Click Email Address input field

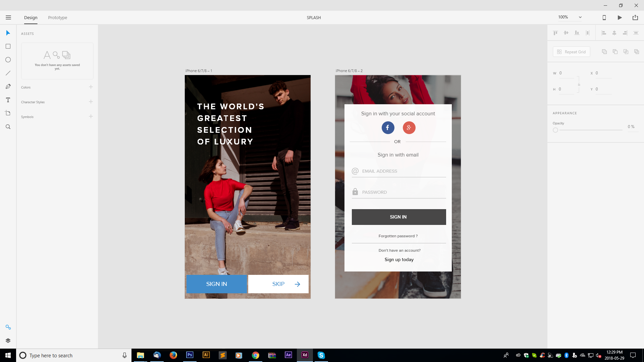398,171
